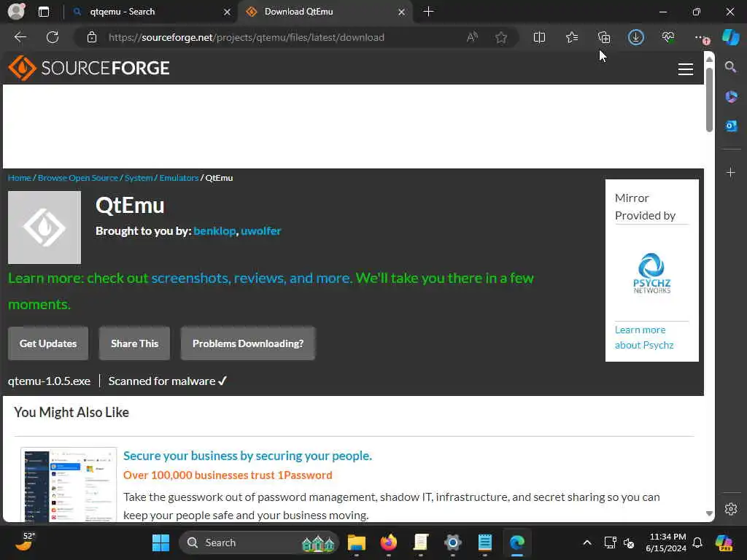Click the Get Updates button

pos(48,343)
